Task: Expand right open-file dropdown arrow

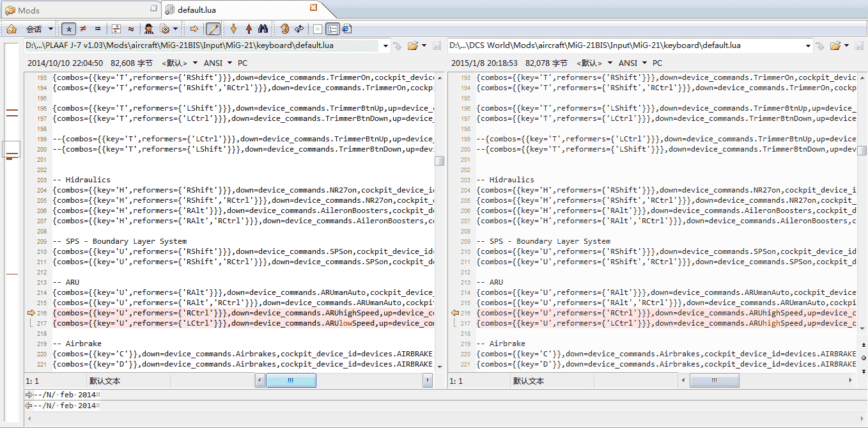Action: pos(846,45)
